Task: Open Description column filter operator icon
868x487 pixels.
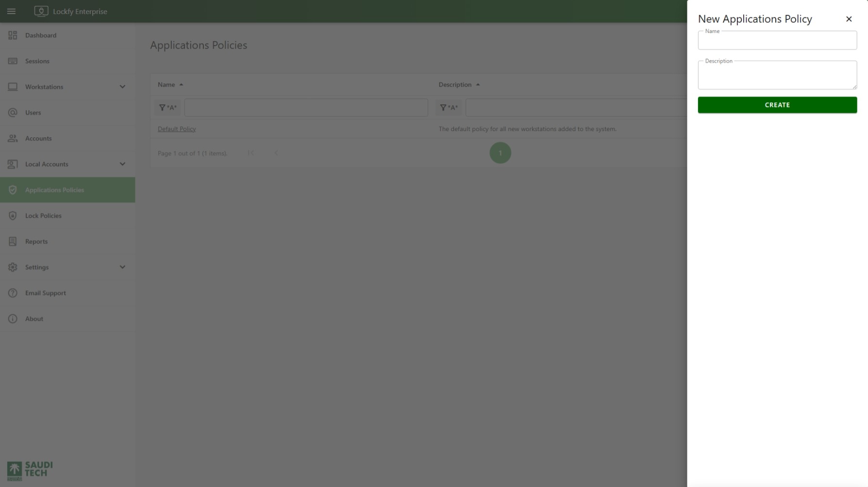Action: click(449, 108)
